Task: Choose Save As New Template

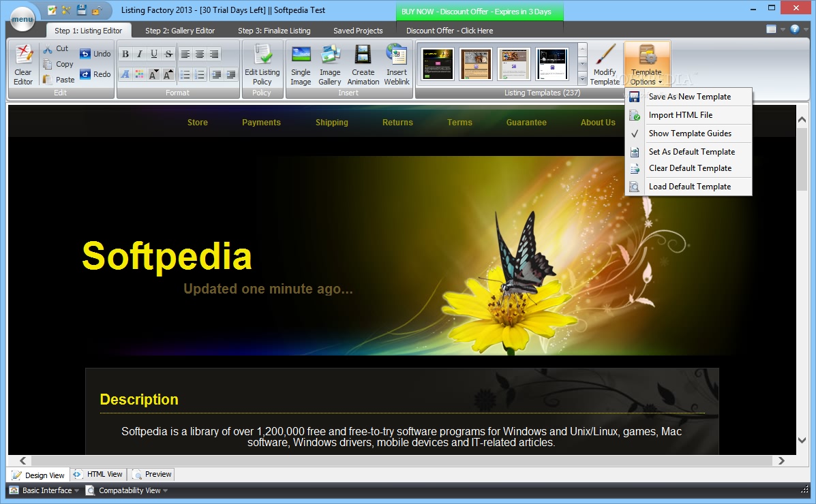Action: [689, 97]
